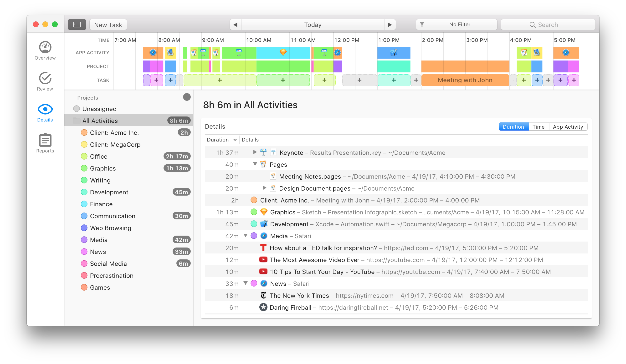Click the Today date button
Viewport: 626px width, 364px height.
pos(313,25)
